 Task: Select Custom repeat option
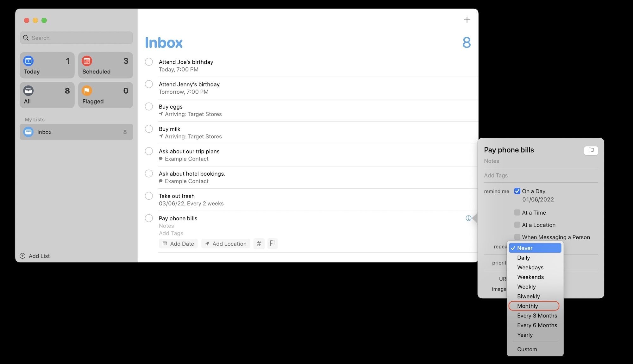[x=527, y=349]
